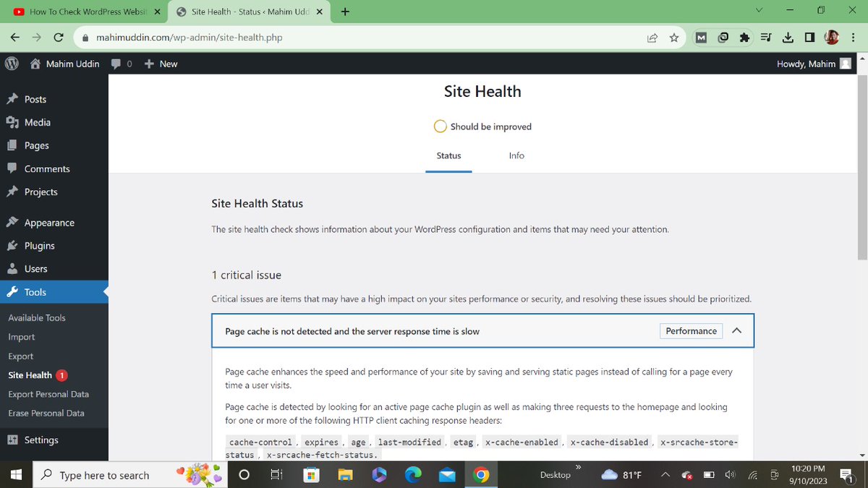This screenshot has width=868, height=488.
Task: Open the Plugins menu
Action: (39, 246)
